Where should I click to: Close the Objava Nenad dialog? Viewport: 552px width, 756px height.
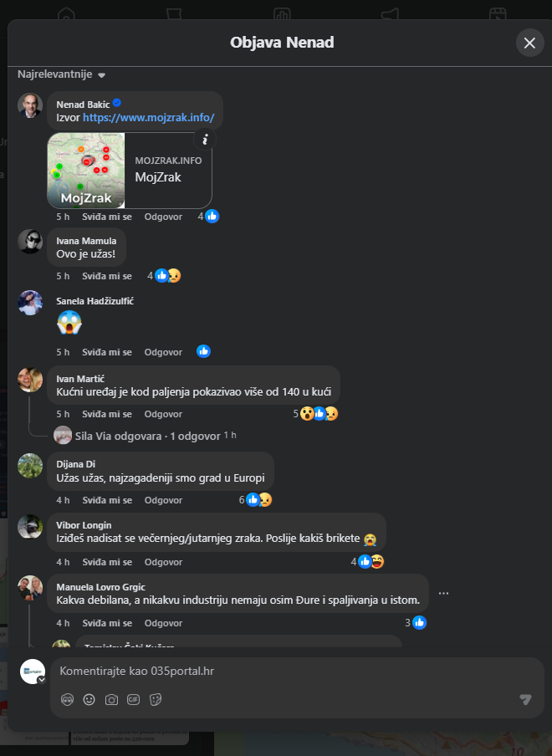pos(529,43)
